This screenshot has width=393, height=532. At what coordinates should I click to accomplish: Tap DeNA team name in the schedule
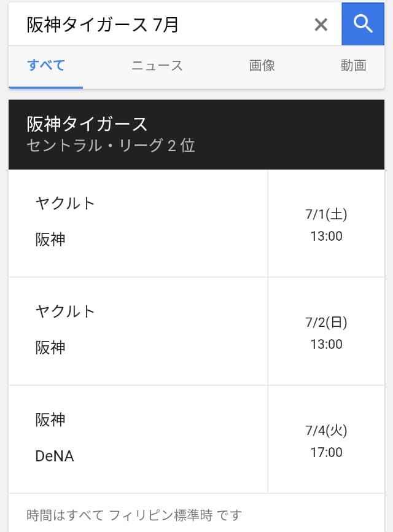click(55, 456)
